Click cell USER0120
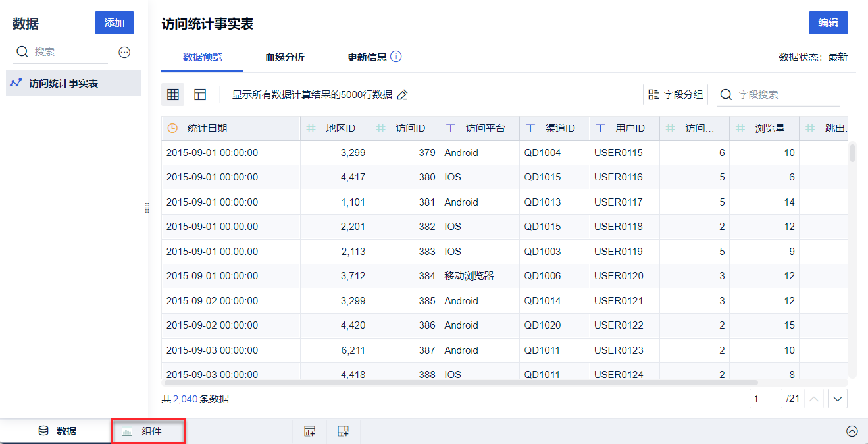868x444 pixels. (625, 276)
